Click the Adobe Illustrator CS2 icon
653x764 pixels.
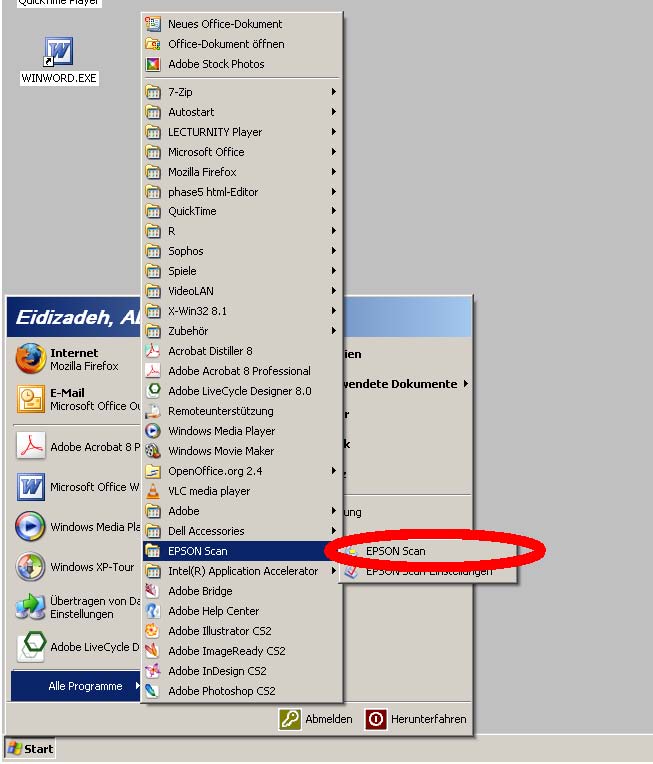coord(153,630)
